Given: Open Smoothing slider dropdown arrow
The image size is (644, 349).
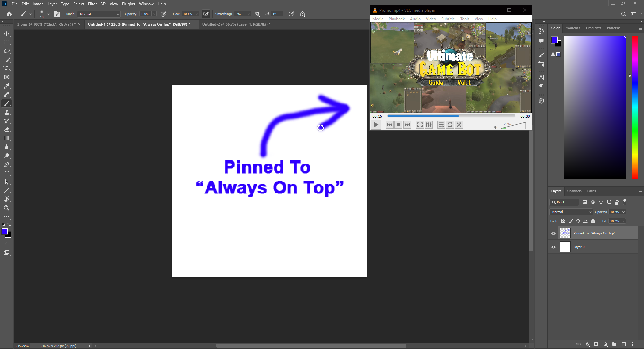Looking at the screenshot, I should [x=249, y=14].
